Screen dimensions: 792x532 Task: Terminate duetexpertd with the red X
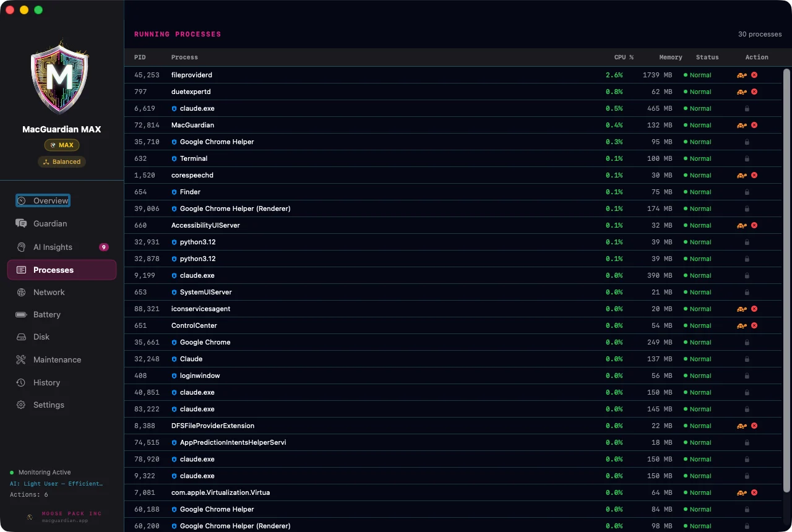click(x=754, y=92)
